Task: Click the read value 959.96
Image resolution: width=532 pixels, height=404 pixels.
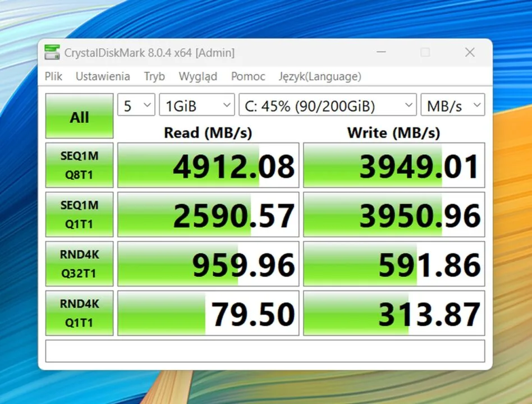Action: tap(208, 264)
